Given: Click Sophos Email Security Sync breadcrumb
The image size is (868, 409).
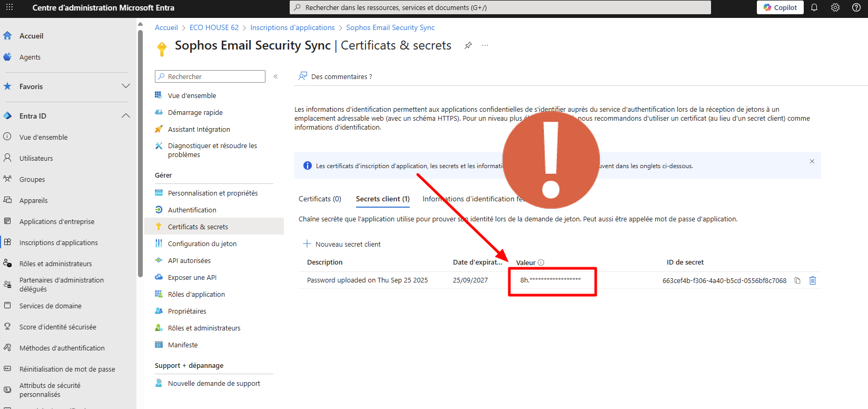Looking at the screenshot, I should [x=390, y=27].
